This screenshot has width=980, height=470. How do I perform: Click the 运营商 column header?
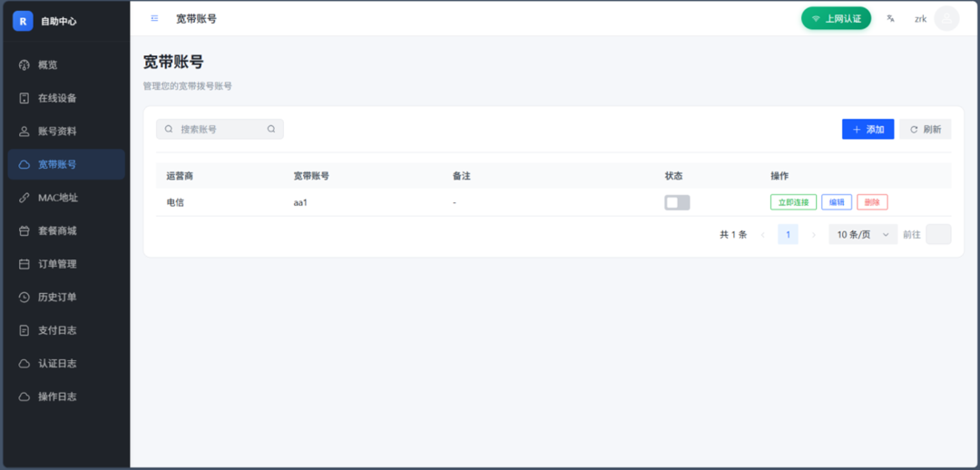click(x=180, y=176)
